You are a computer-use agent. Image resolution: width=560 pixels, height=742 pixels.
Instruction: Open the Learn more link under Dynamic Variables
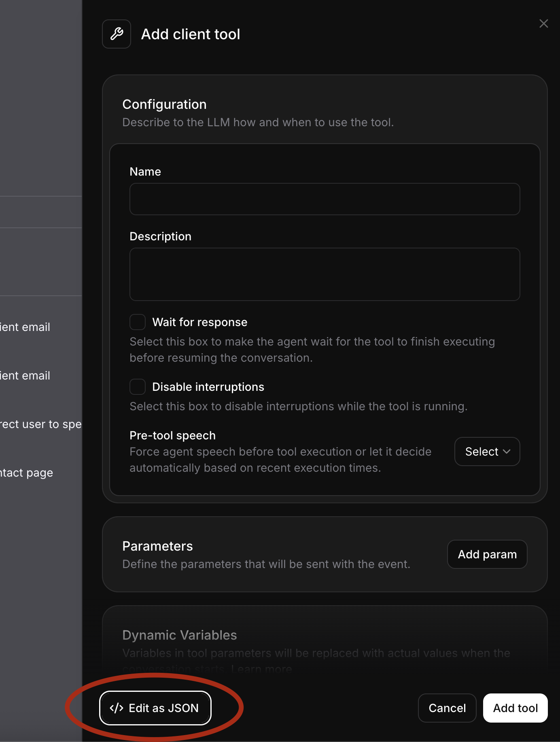click(262, 669)
